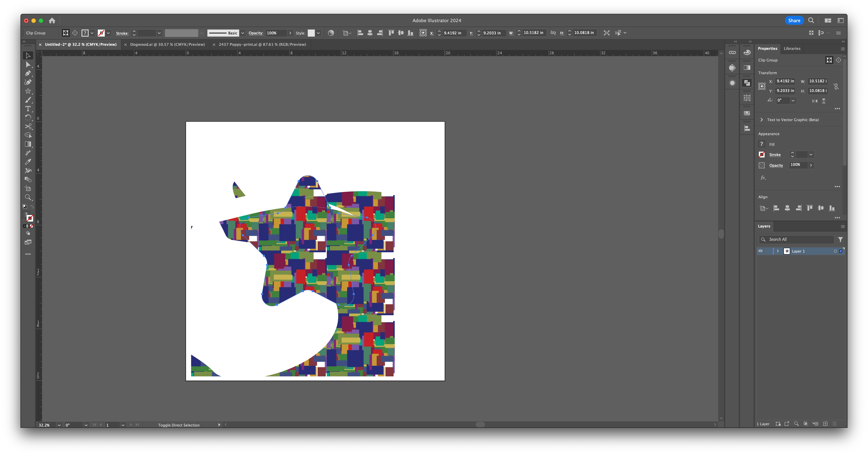The image size is (868, 455).
Task: Toggle the Edit Contents button in Properties
Action: (x=838, y=60)
